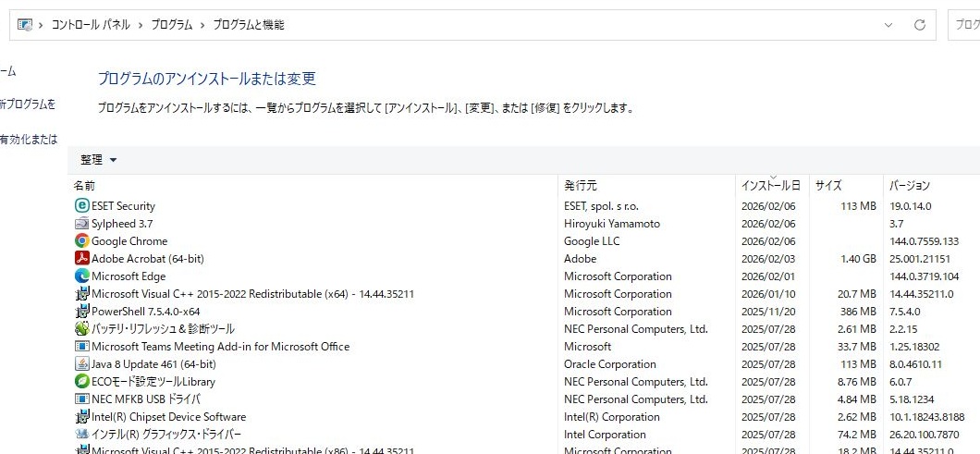Select the Microsoft Teams Meeting Add-in icon
Screen dimensions: 980x454
tap(81, 347)
